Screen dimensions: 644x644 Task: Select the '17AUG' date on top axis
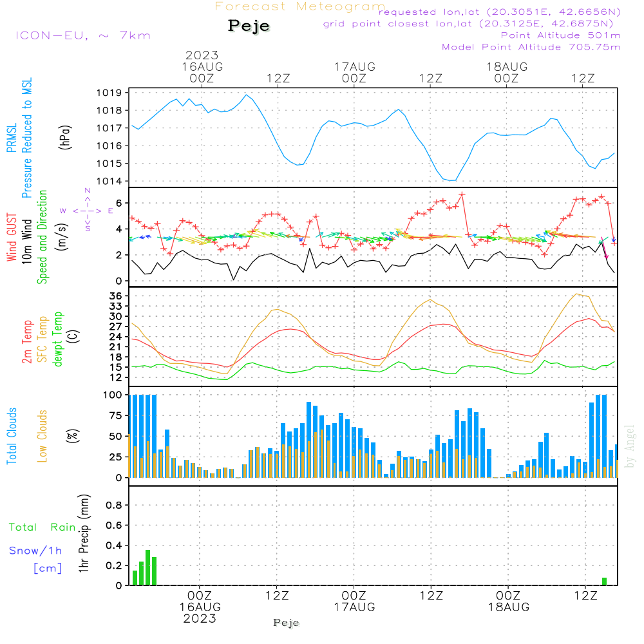coord(355,67)
